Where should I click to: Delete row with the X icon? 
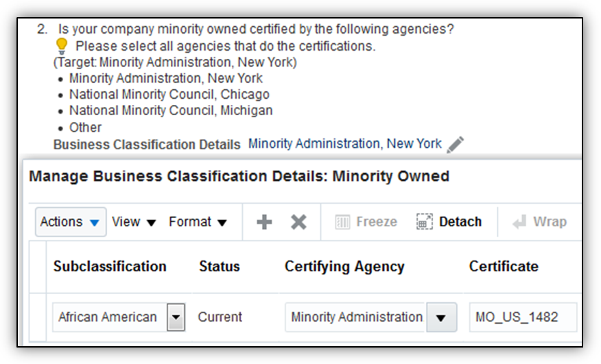[298, 222]
